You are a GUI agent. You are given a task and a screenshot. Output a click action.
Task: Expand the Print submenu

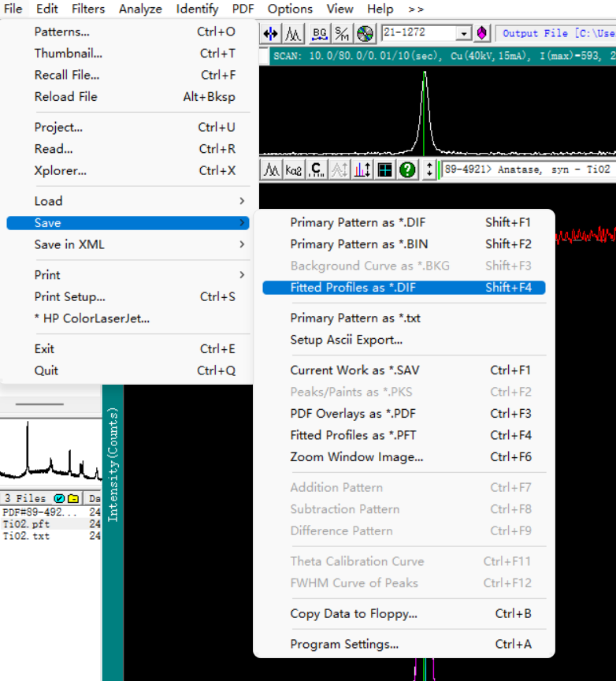coord(128,274)
